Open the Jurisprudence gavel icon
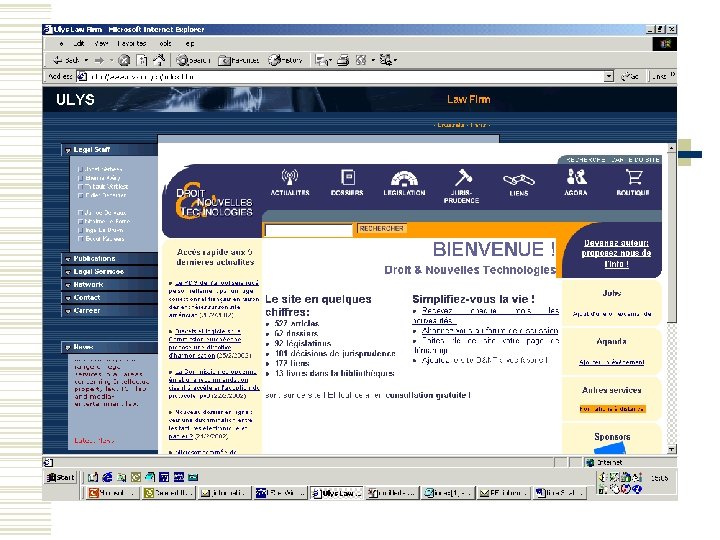Screen dimensions: 720x540 pos(463,177)
